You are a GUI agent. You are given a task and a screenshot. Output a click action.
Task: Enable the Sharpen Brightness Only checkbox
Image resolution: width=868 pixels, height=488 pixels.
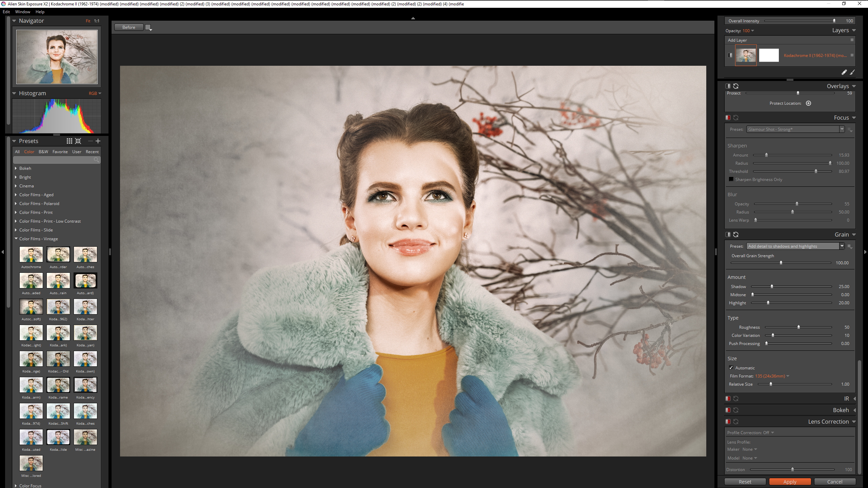pyautogui.click(x=731, y=179)
